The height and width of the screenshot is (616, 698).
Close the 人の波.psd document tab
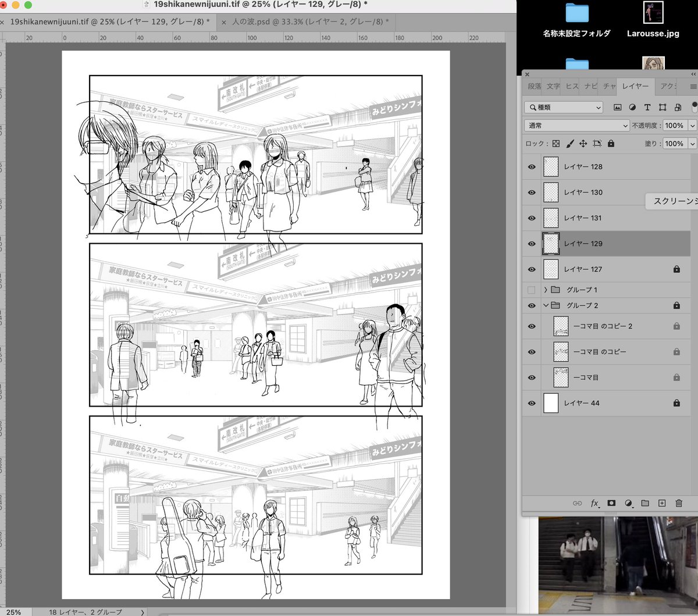coord(224,22)
